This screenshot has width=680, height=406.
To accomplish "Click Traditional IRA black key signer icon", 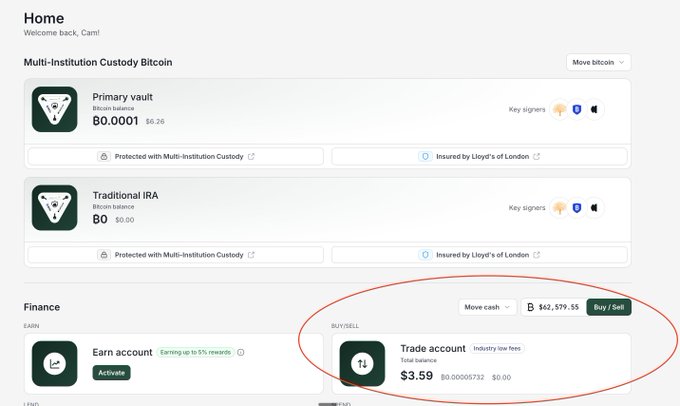I will 595,208.
